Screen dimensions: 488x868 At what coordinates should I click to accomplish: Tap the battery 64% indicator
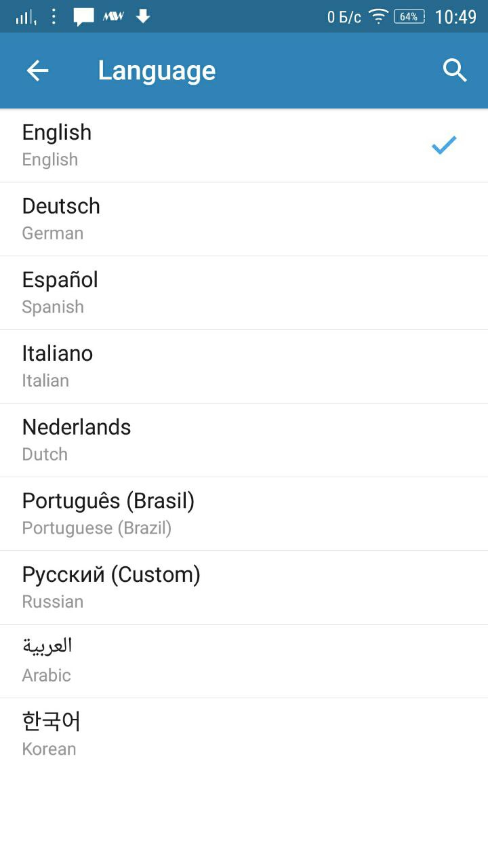pyautogui.click(x=409, y=16)
